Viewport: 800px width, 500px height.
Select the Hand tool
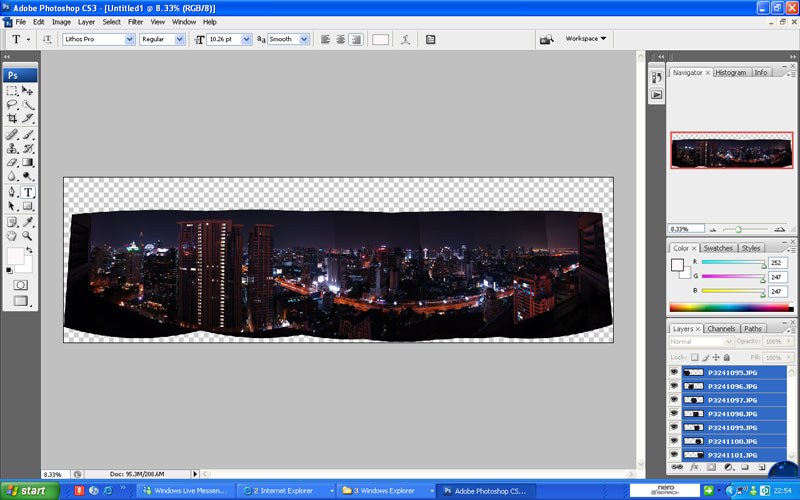click(x=12, y=236)
